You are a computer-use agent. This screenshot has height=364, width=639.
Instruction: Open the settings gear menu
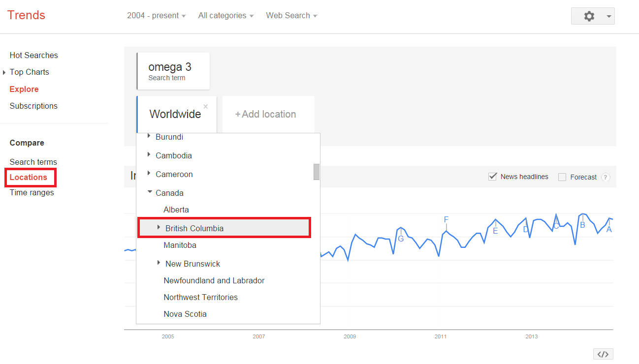point(589,16)
